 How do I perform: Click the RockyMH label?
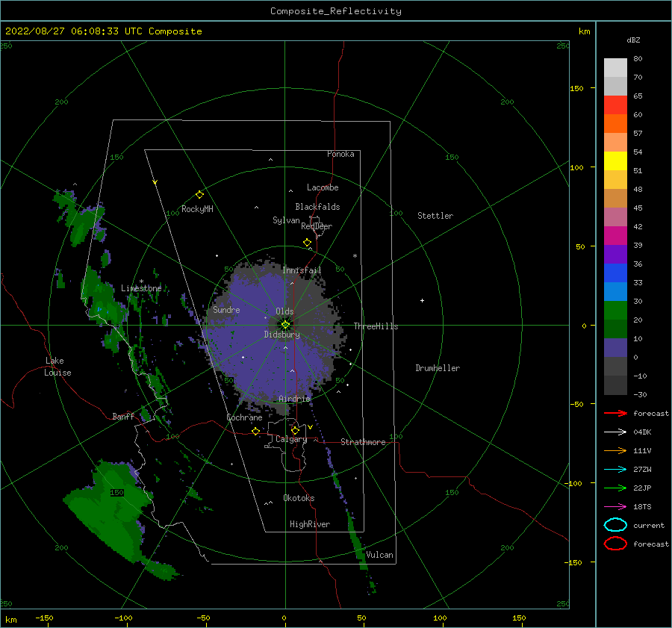coord(197,209)
